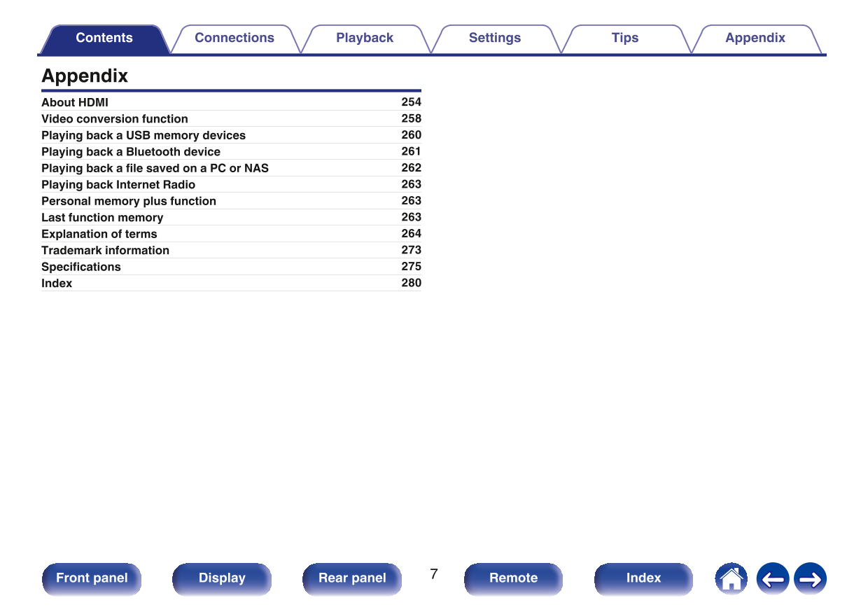Select the Tips tab
This screenshot has width=868, height=612.
(x=625, y=39)
